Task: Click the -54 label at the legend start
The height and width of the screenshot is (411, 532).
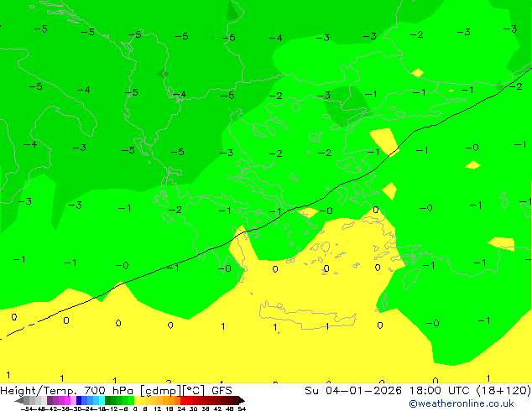Action: pos(27,408)
